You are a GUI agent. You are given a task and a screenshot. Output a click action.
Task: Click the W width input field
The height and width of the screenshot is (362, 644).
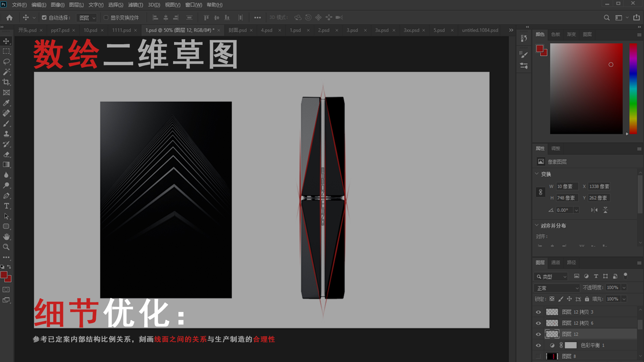568,186
